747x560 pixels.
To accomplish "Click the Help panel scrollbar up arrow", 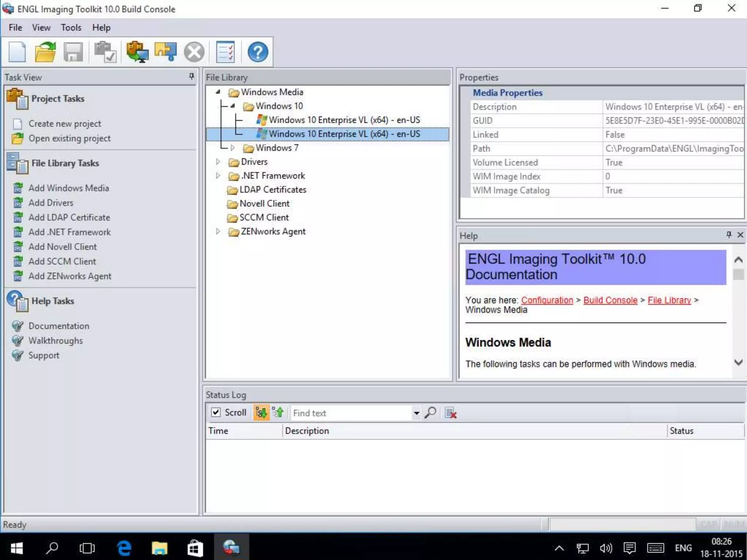I will coord(739,260).
